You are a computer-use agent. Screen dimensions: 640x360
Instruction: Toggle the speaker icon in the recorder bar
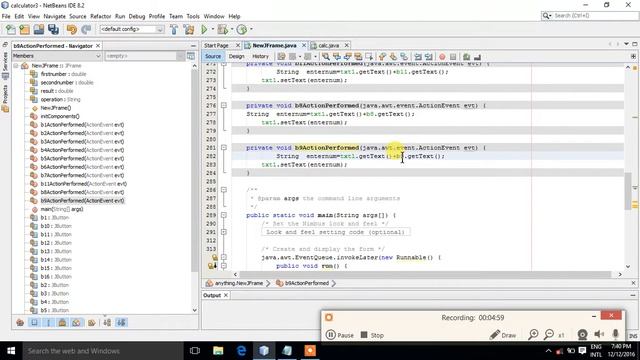click(599, 335)
